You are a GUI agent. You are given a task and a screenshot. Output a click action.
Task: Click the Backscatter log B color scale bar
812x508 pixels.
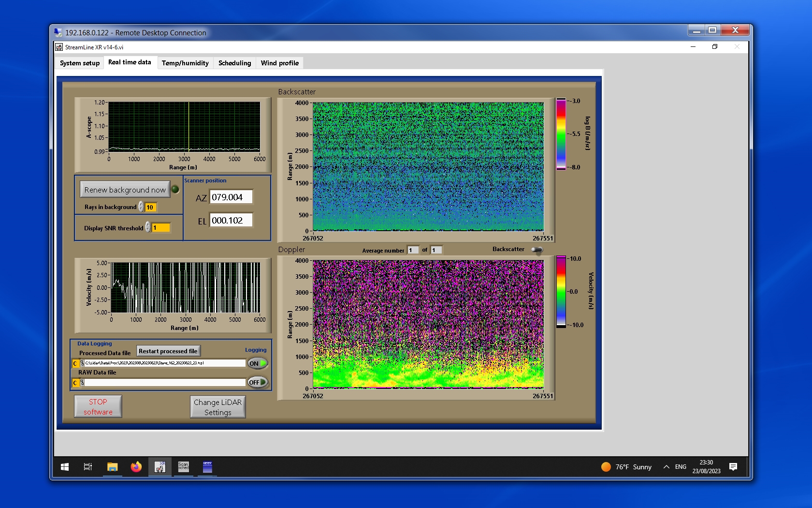561,134
